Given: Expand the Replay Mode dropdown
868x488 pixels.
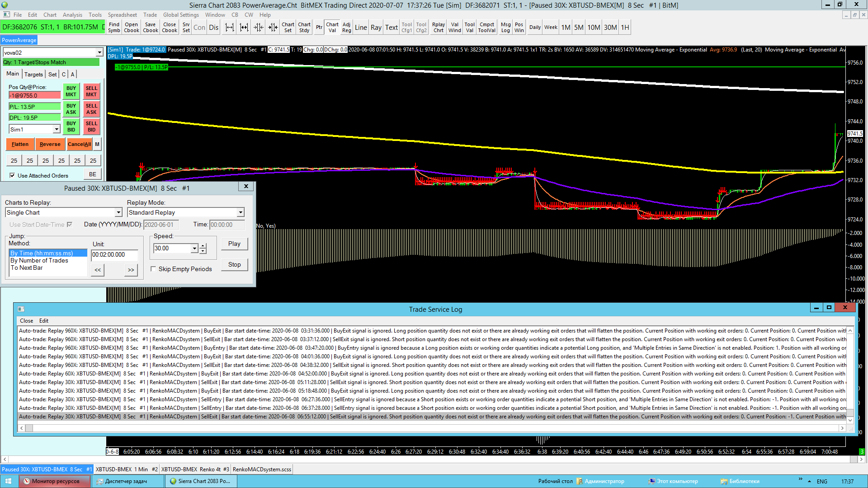Looking at the screenshot, I should tap(241, 212).
